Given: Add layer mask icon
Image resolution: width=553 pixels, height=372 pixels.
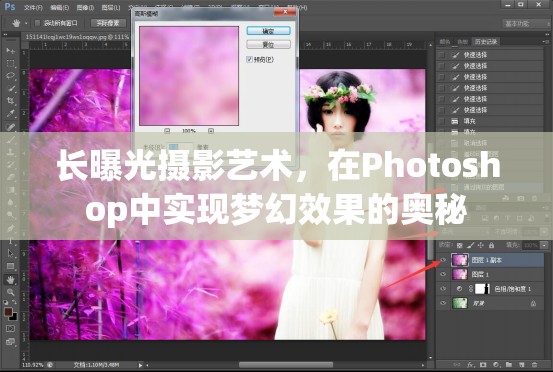Looking at the screenshot, I should [483, 365].
